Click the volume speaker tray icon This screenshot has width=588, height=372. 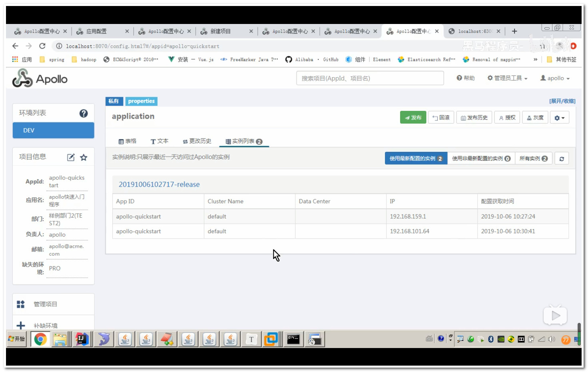[552, 339]
